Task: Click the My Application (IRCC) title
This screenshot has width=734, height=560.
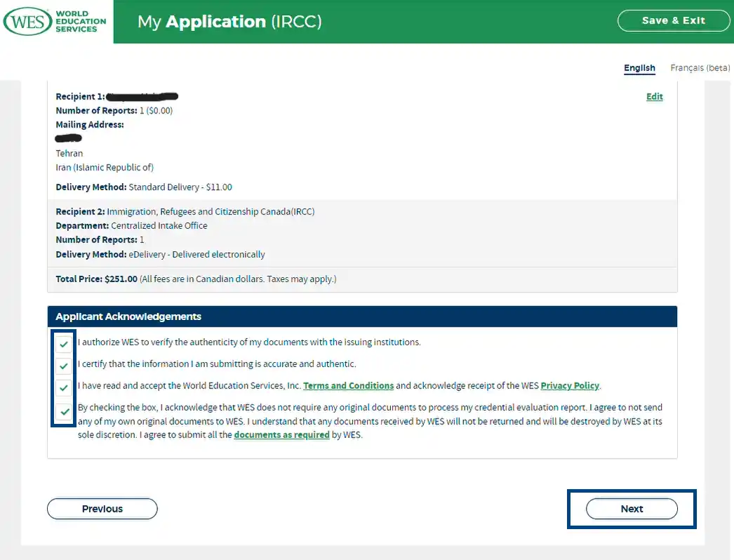Action: click(x=229, y=22)
